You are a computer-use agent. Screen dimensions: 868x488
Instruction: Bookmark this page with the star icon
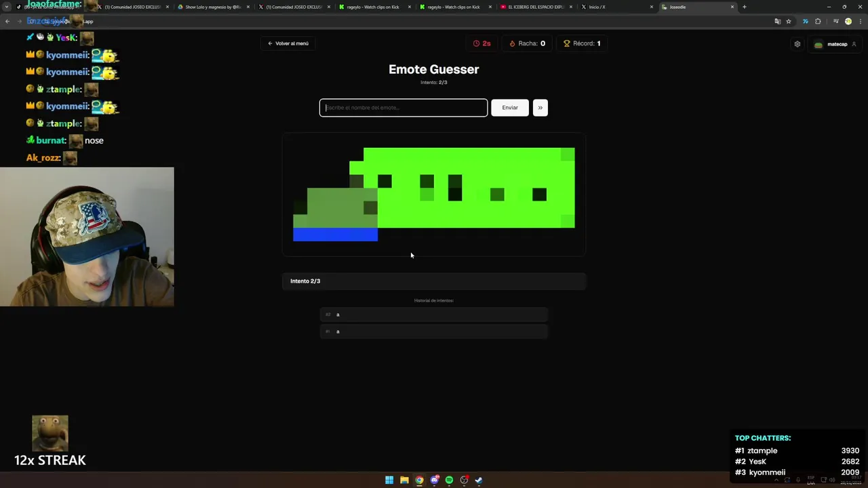[x=789, y=21]
